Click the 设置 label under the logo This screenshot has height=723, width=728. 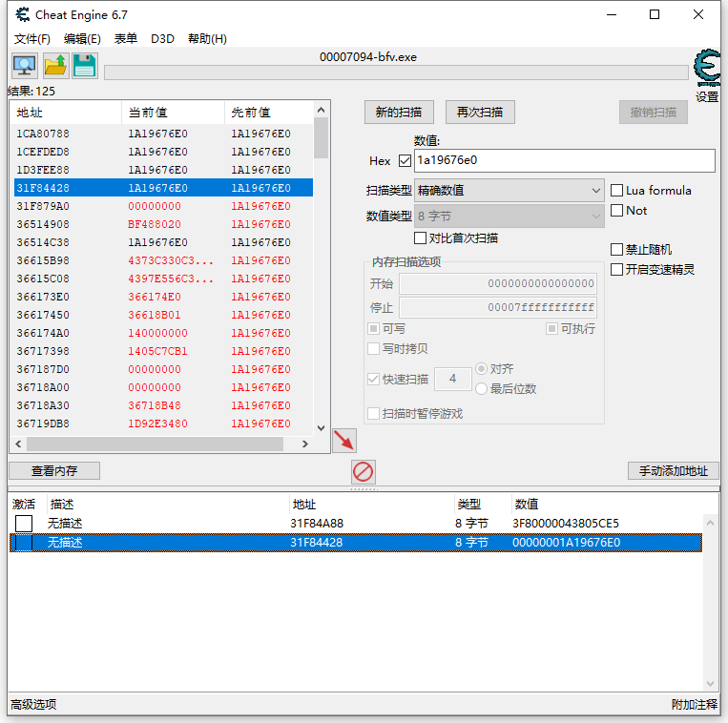click(707, 96)
